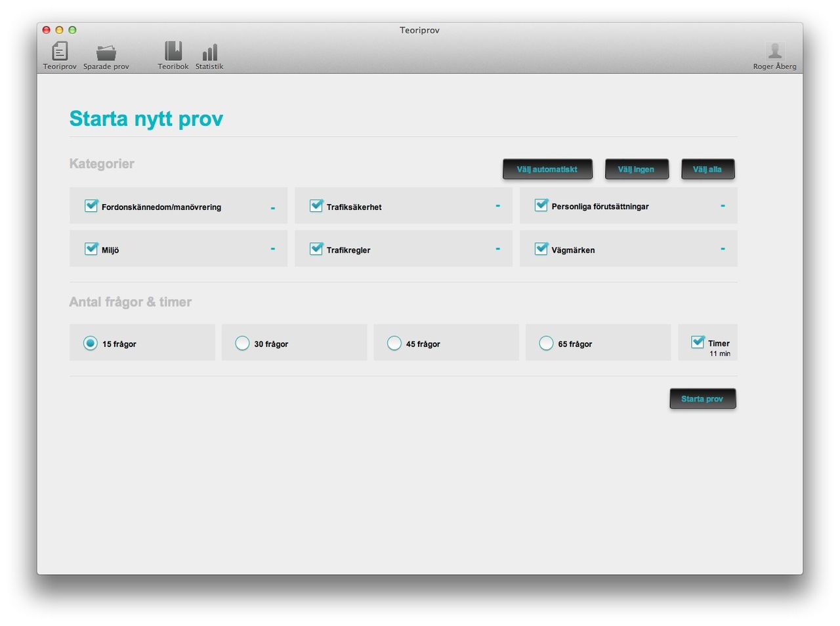Expand the Miljö category dash
The width and height of the screenshot is (840, 626).
coord(272,249)
